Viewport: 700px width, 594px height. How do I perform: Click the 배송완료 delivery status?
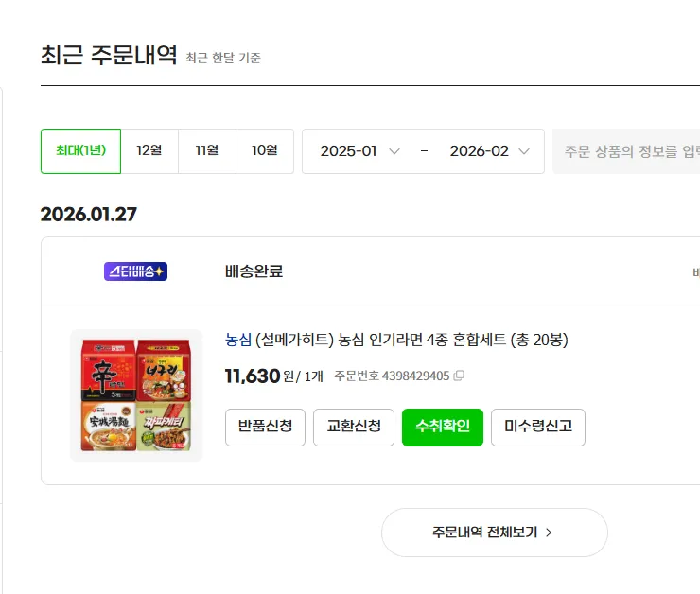click(x=254, y=271)
